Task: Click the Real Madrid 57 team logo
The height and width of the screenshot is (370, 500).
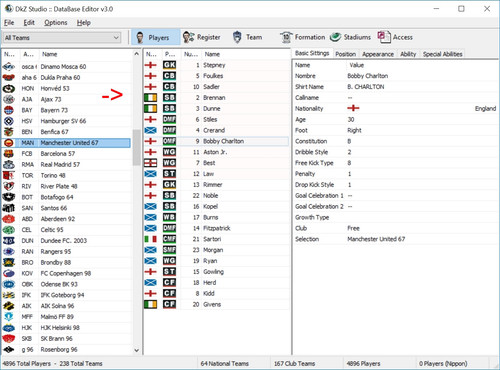Action: [9, 165]
